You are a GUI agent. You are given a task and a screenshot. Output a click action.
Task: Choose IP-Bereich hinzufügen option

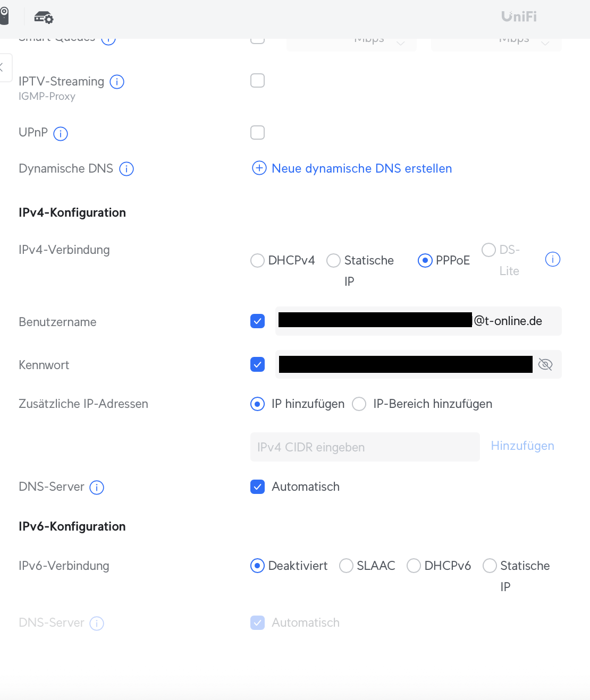click(359, 404)
